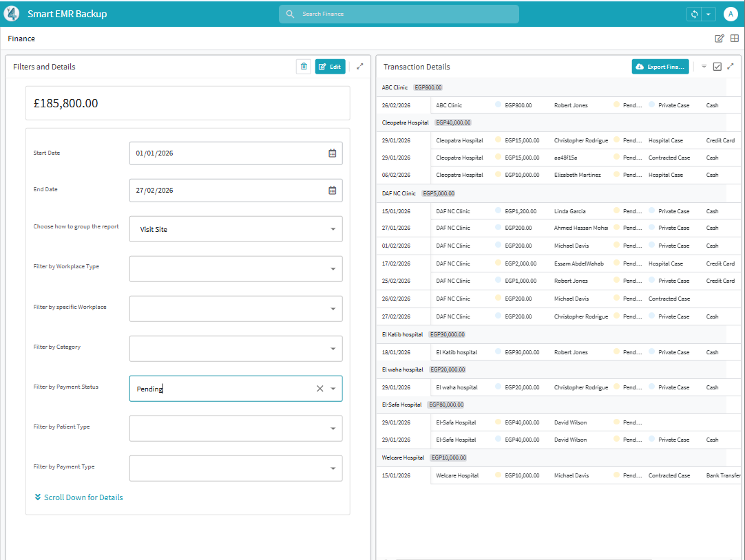The width and height of the screenshot is (745, 560).
Task: Click the refresh icon in the top bar
Action: click(x=693, y=14)
